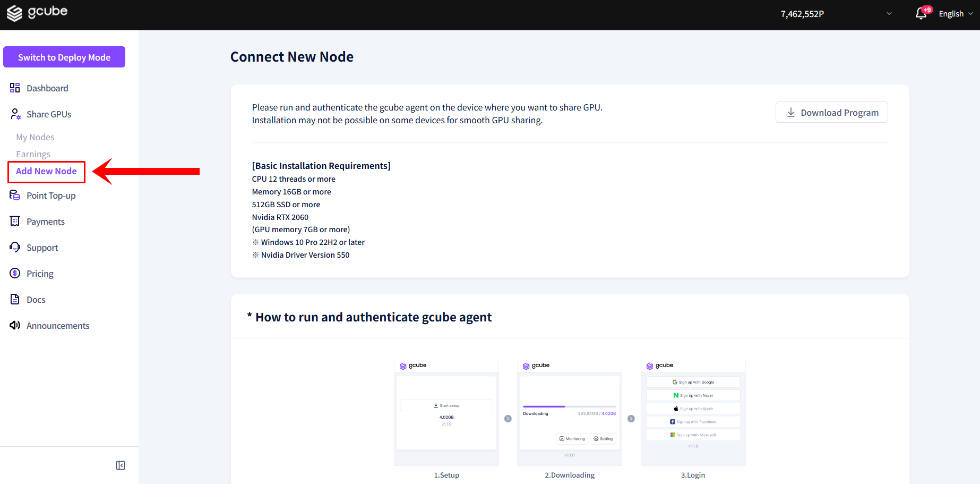Click the 3.Login caption
The height and width of the screenshot is (484, 980).
point(693,475)
